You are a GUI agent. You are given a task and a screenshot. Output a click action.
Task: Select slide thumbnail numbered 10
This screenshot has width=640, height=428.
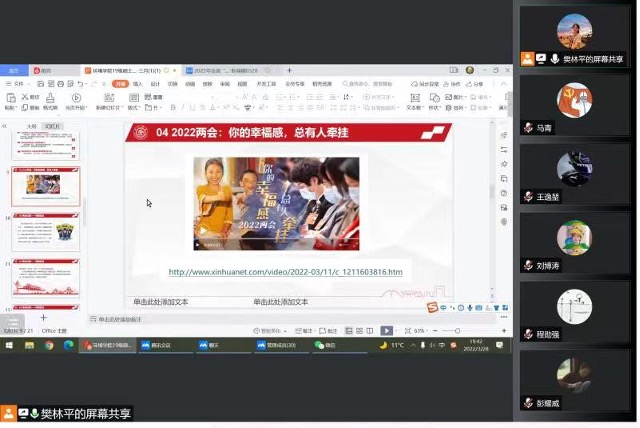point(45,233)
